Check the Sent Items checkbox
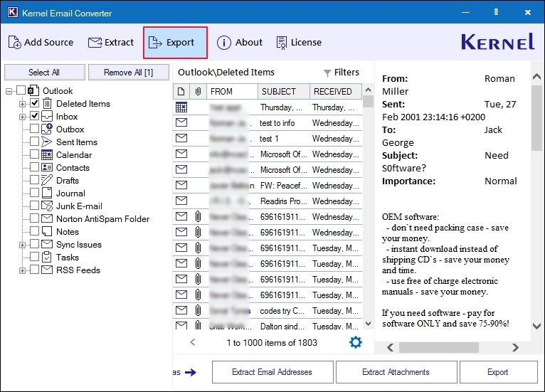This screenshot has width=545, height=392. pos(34,142)
